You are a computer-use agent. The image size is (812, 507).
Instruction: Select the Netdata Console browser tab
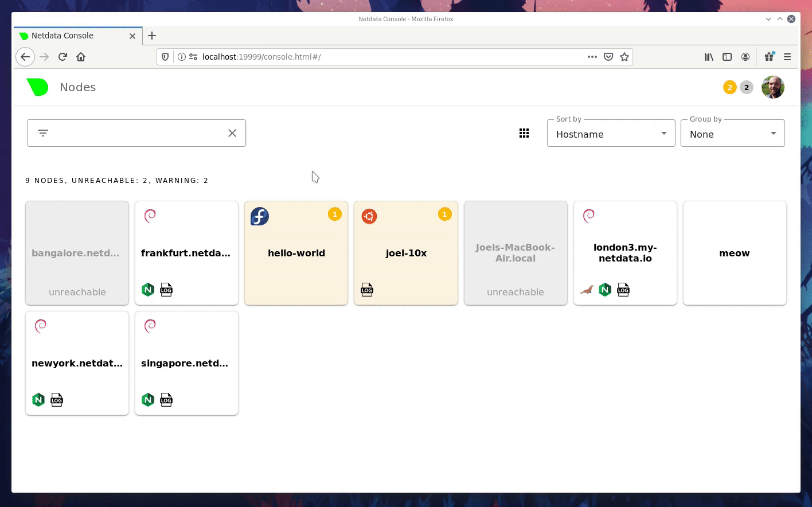(78, 36)
